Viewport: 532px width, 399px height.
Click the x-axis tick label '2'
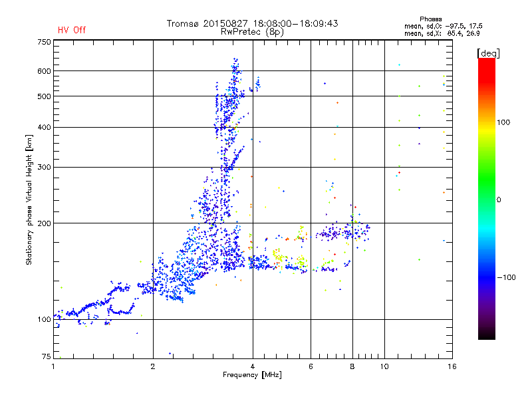coord(153,366)
